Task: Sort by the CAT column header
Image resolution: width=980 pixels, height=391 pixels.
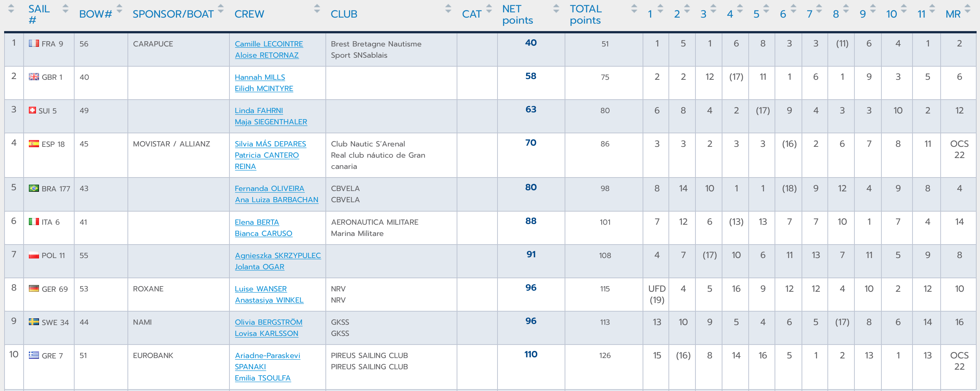Action: pos(472,14)
